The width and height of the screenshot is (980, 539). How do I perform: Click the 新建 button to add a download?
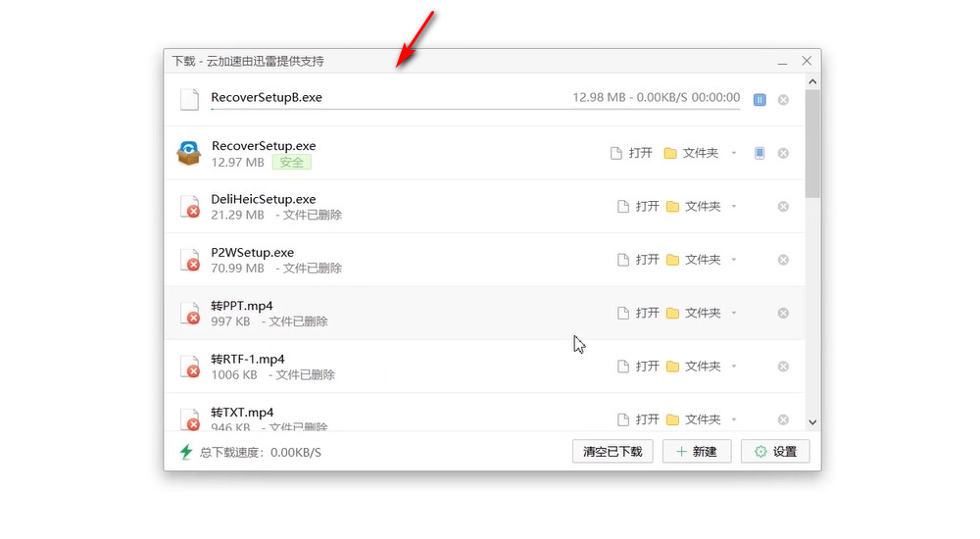pyautogui.click(x=697, y=452)
